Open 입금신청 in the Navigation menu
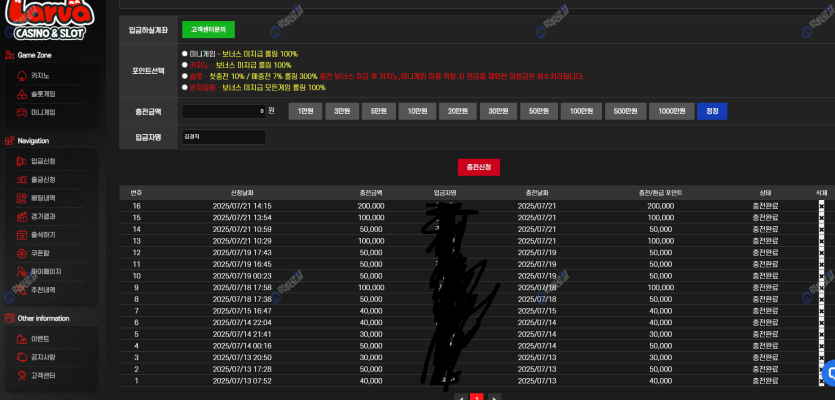835x400 pixels. [43, 161]
